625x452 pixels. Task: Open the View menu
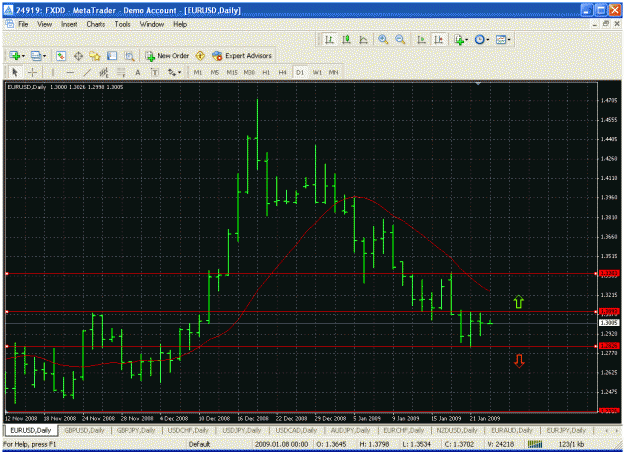click(45, 24)
